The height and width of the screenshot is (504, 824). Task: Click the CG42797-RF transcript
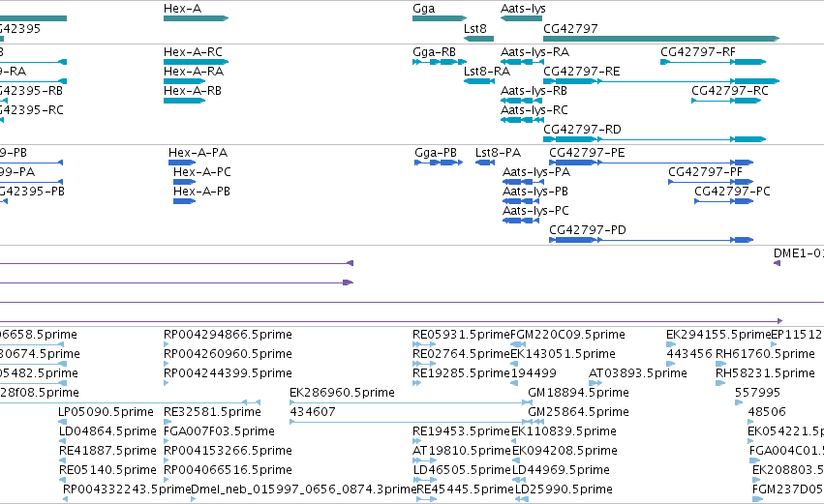713,62
